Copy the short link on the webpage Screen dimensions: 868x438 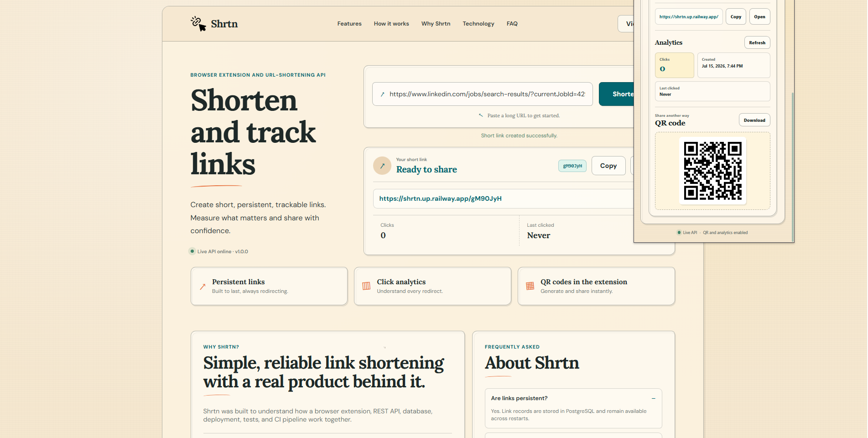608,166
